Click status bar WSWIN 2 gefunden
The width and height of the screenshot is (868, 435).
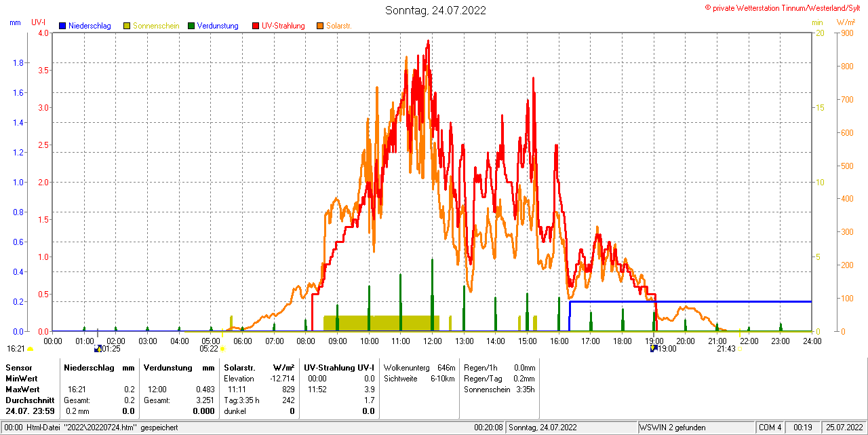673,428
